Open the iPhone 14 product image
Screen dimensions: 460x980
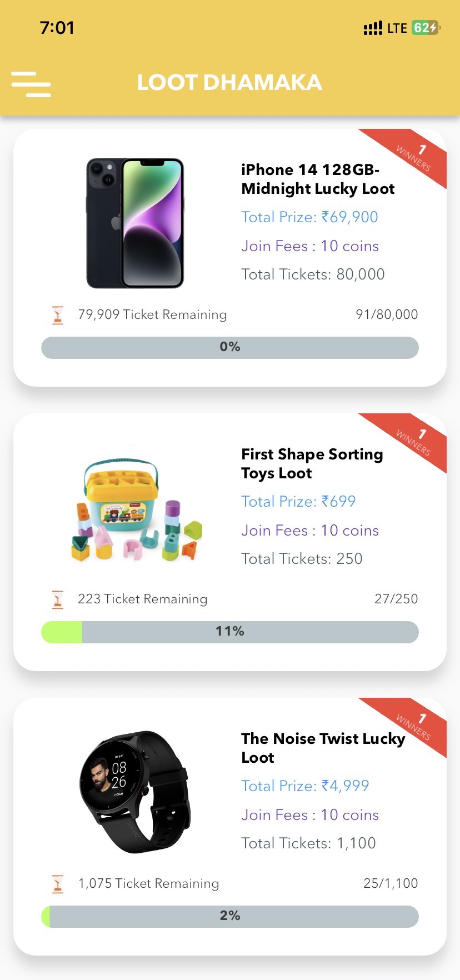(x=135, y=223)
